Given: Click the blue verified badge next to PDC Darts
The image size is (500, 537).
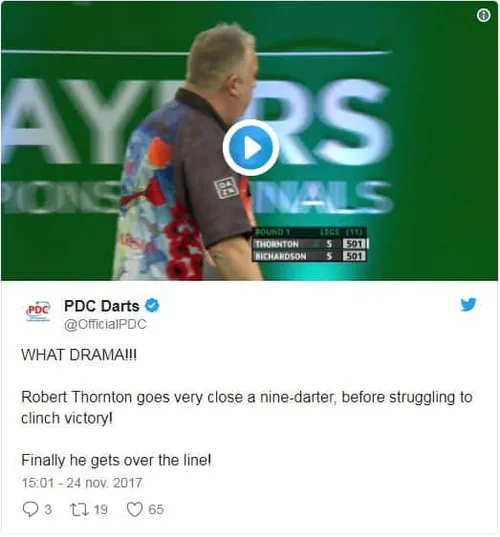Looking at the screenshot, I should coord(152,305).
